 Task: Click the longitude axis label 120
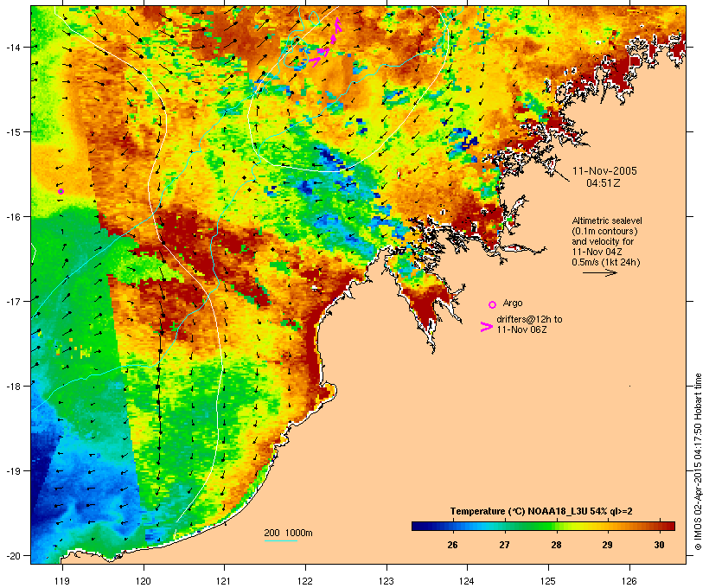coord(144,581)
